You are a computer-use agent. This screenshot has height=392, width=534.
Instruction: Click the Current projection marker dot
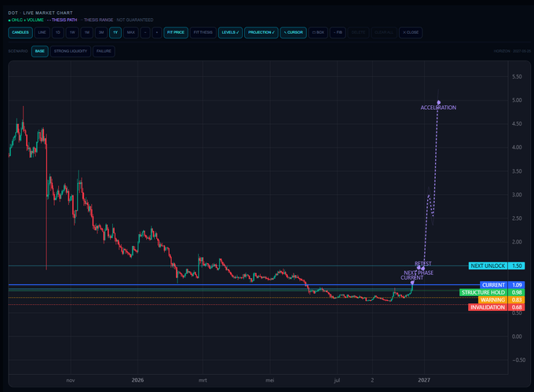coord(412,283)
